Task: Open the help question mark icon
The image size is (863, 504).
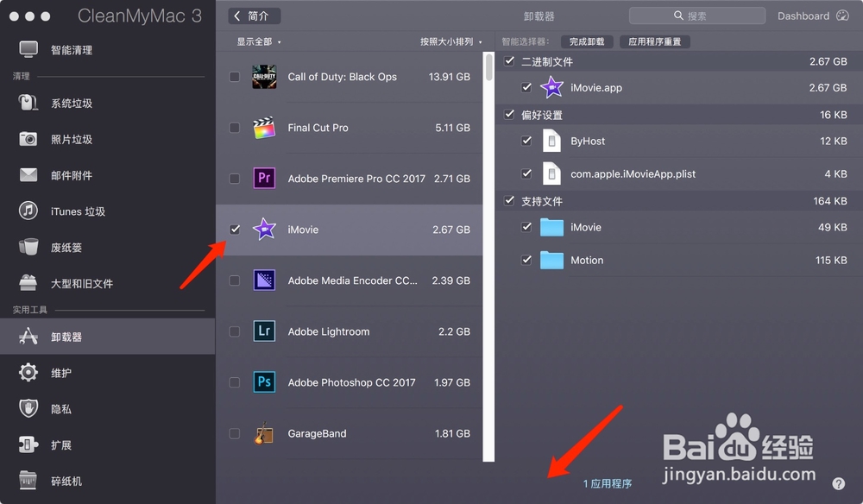Action: 838,483
